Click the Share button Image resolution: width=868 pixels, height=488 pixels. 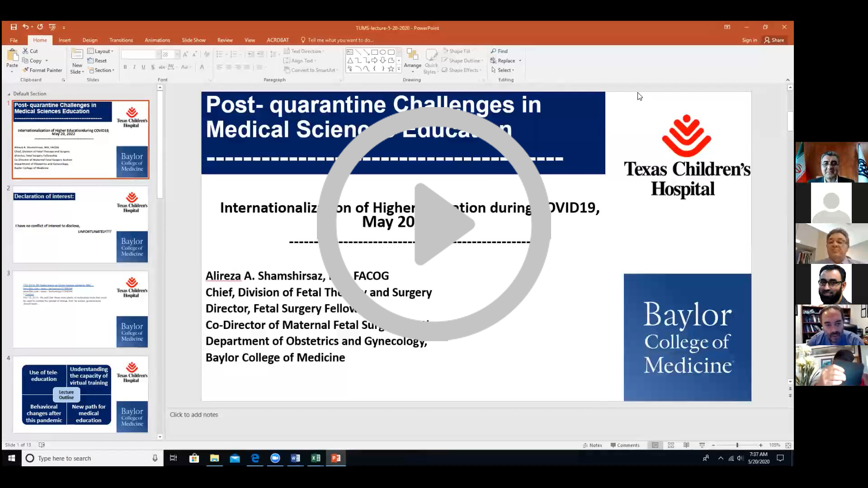pyautogui.click(x=774, y=40)
